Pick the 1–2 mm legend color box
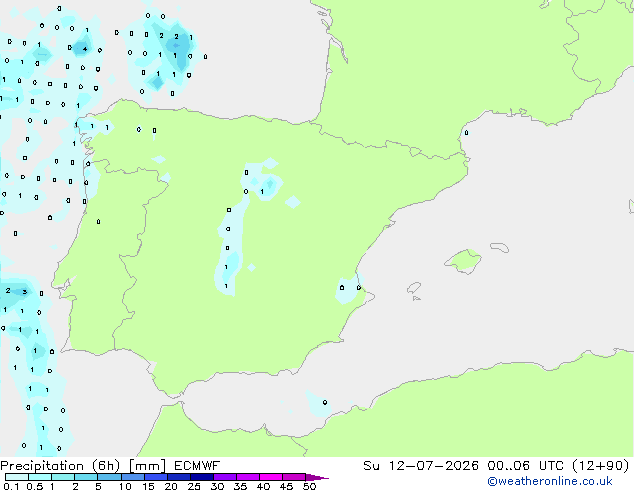This screenshot has height=490, width=634. [x=63, y=477]
